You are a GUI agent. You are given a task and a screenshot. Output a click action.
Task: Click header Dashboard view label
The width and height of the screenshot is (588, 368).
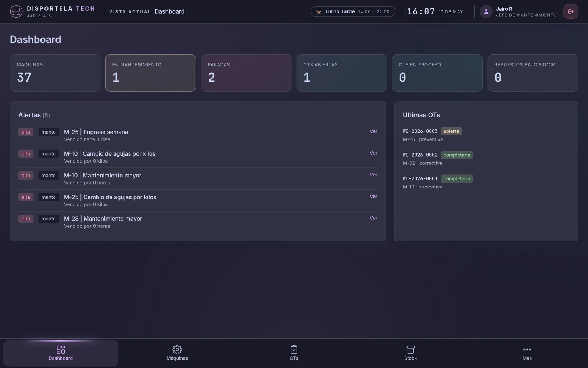(169, 11)
